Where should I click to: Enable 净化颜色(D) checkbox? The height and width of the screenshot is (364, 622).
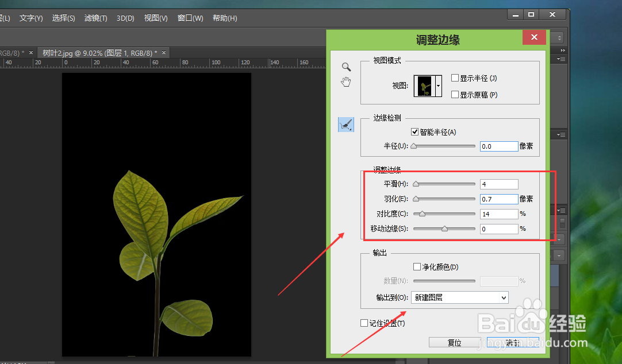[x=417, y=266]
